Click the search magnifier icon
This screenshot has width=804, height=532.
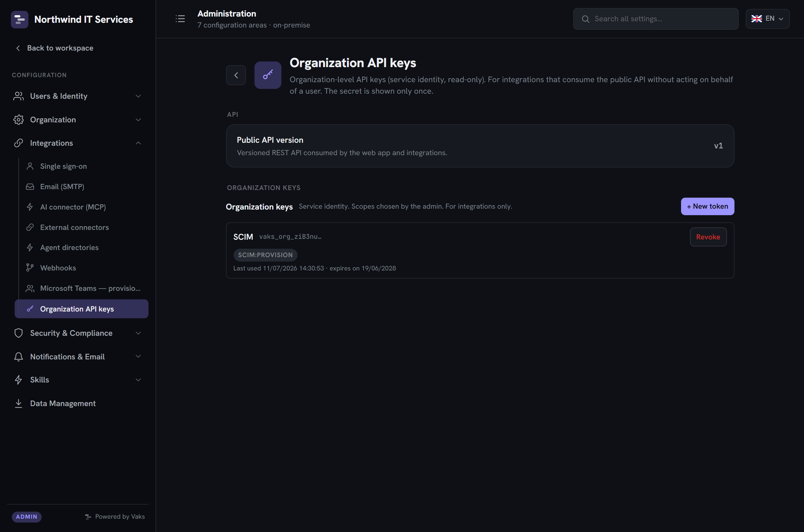point(586,19)
